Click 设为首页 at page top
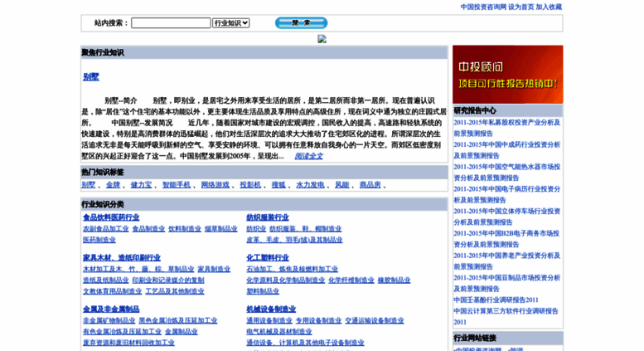 click(521, 7)
